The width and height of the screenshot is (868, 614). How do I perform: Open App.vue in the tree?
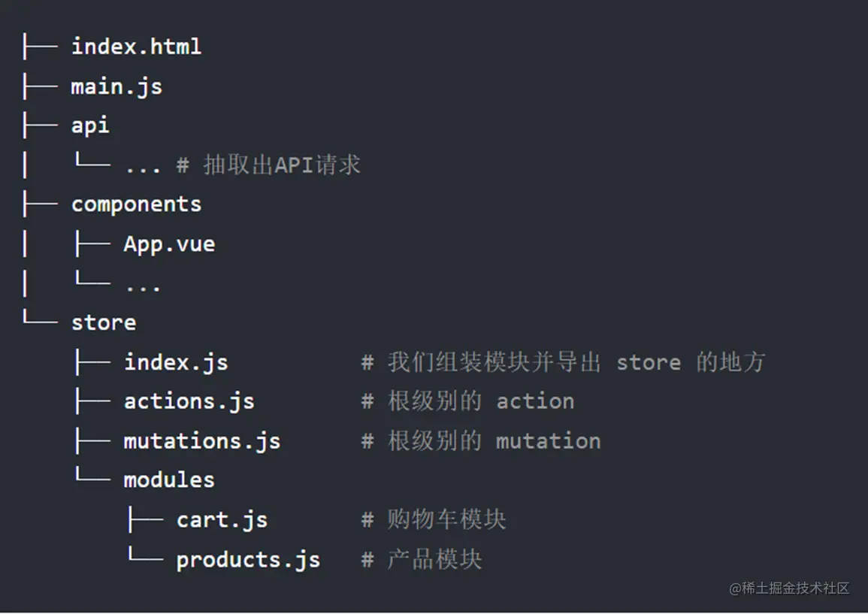pos(169,244)
